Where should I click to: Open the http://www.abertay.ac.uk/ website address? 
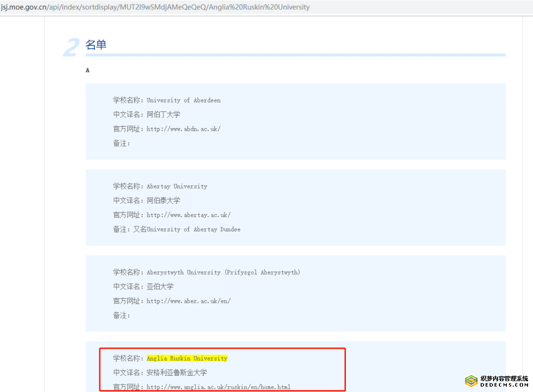click(x=189, y=215)
